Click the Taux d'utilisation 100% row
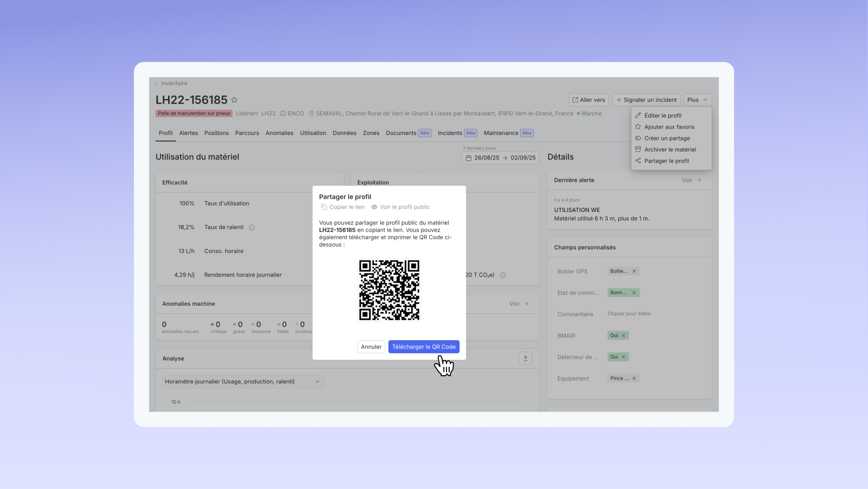 214,204
